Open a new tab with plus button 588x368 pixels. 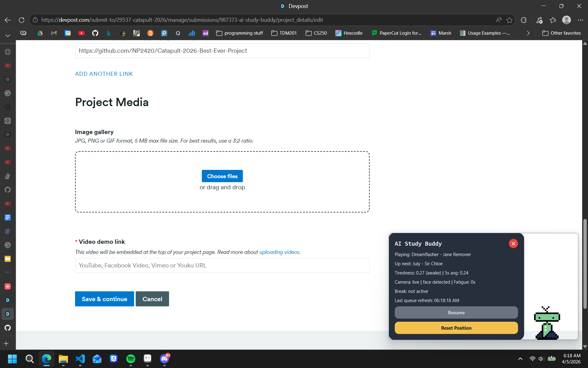(6, 343)
